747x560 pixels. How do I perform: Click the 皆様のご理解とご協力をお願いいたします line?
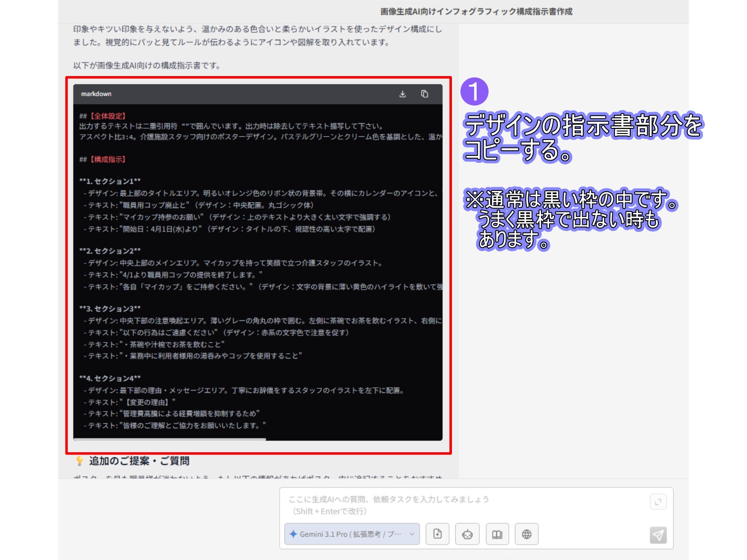(x=175, y=426)
